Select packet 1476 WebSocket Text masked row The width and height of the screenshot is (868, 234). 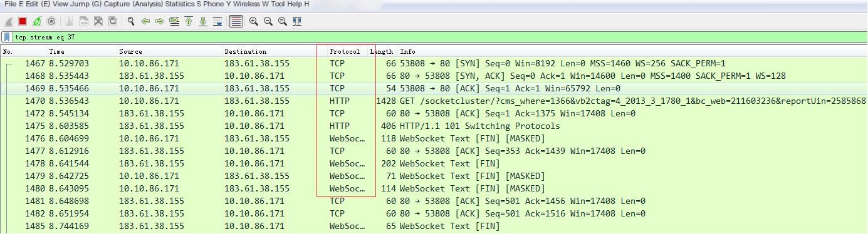coord(434,138)
